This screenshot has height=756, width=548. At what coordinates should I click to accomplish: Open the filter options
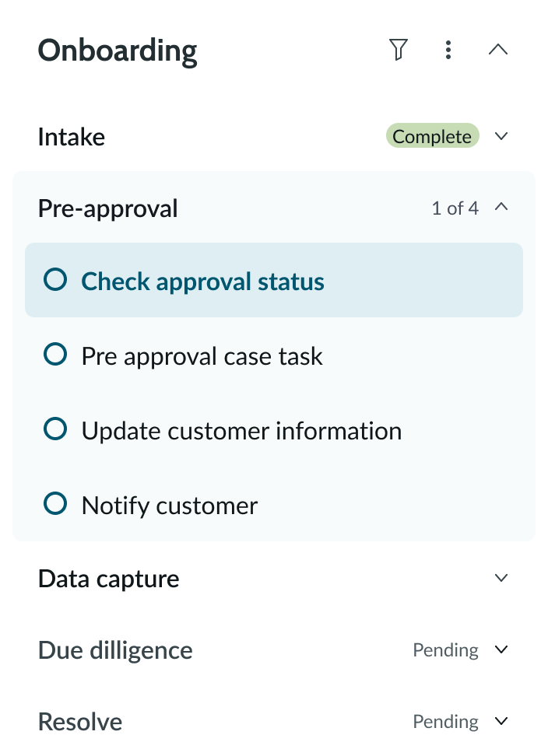[x=398, y=50]
